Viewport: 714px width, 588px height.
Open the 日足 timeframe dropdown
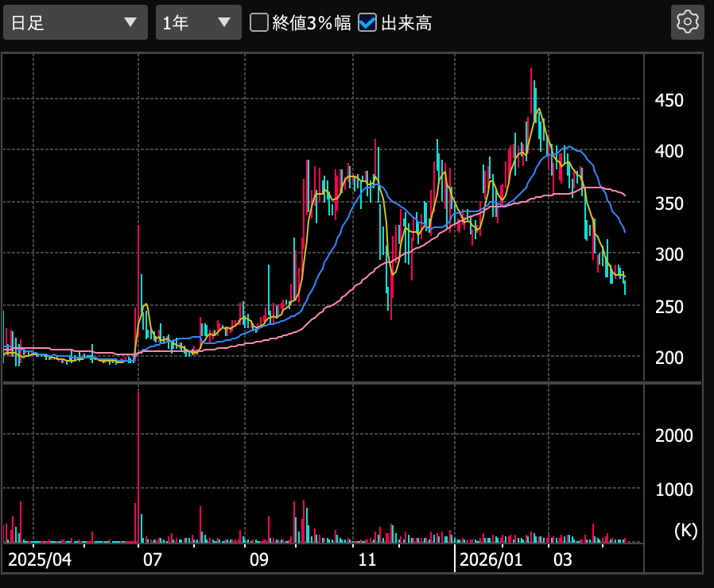point(76,22)
